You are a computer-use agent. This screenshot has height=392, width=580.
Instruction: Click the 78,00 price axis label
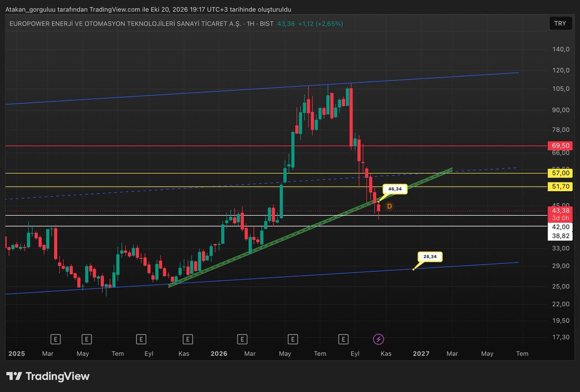coord(561,130)
